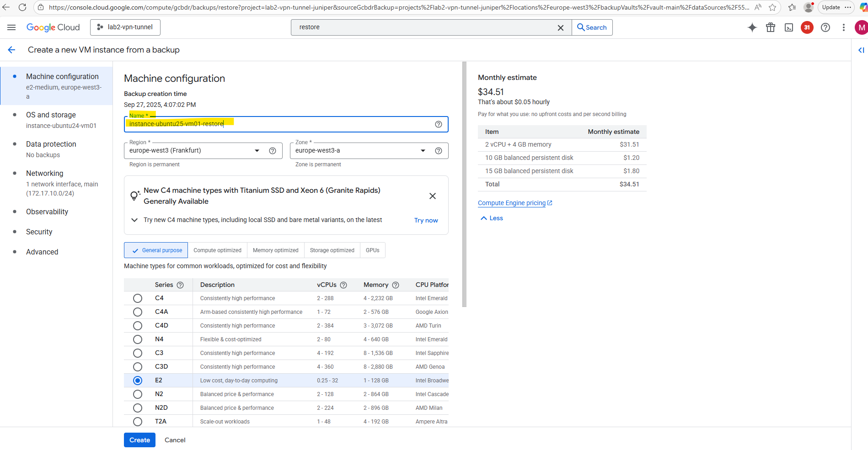Go back using the left arrow
This screenshot has width=868, height=450.
pyautogui.click(x=12, y=50)
